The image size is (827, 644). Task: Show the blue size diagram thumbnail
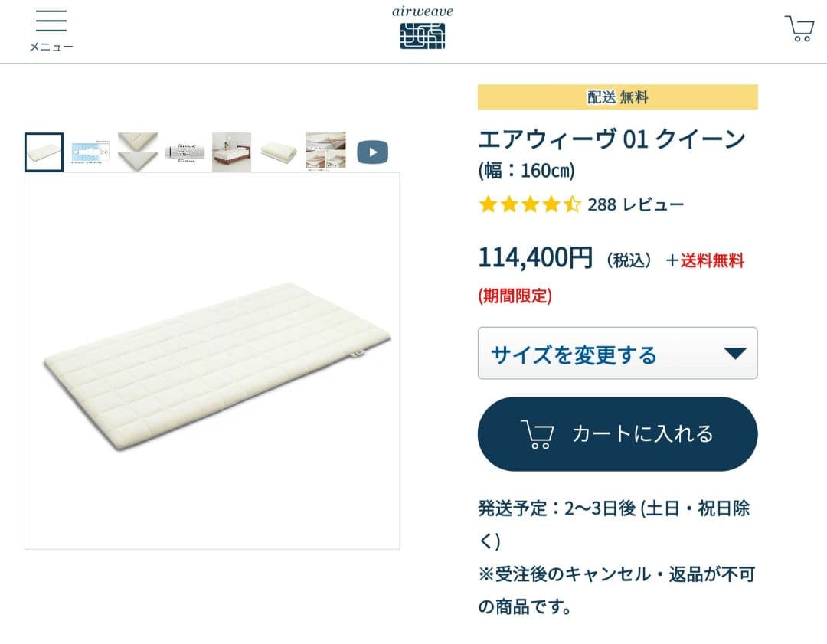90,152
